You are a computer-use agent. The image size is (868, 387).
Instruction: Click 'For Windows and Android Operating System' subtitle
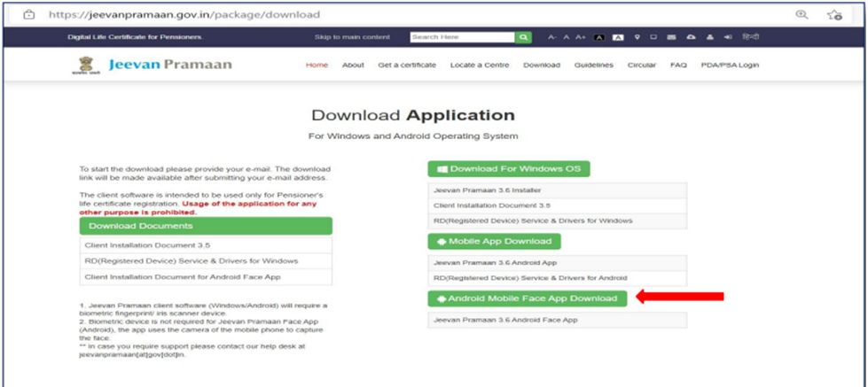(x=413, y=136)
